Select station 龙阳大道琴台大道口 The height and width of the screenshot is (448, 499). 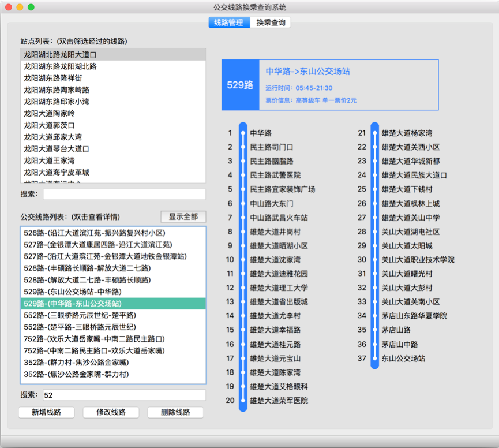coord(113,149)
